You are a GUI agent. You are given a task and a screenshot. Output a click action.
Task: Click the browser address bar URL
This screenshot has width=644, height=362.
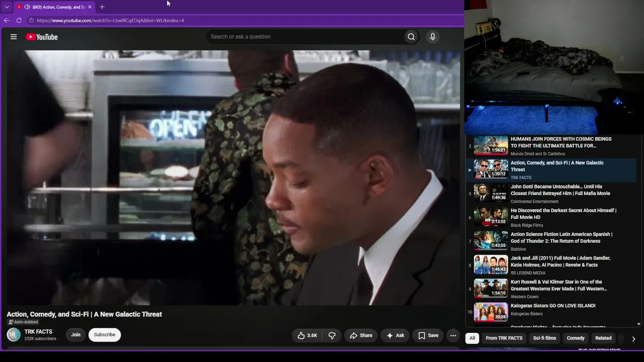[110, 21]
